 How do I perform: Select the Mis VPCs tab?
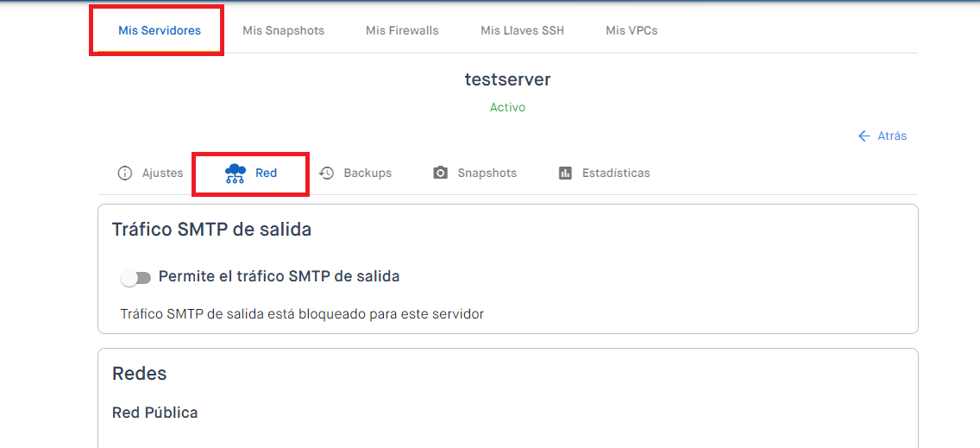pos(631,30)
